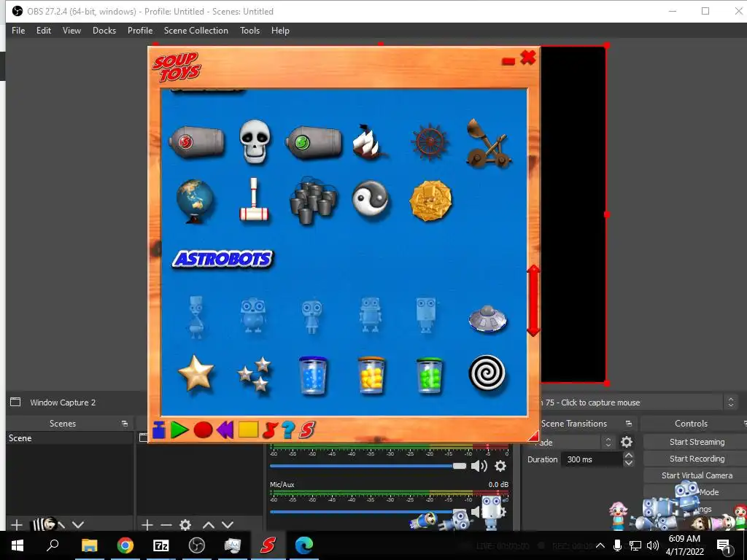747x560 pixels.
Task: Add a new source with the plus button
Action: coord(147,525)
